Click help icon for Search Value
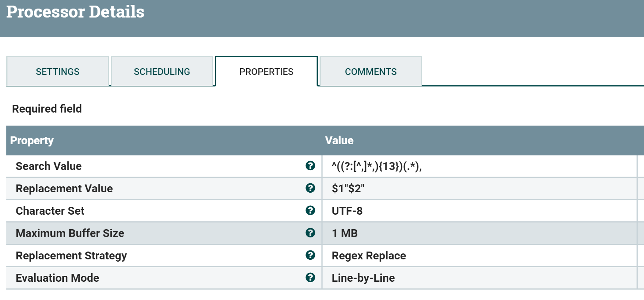 (310, 166)
